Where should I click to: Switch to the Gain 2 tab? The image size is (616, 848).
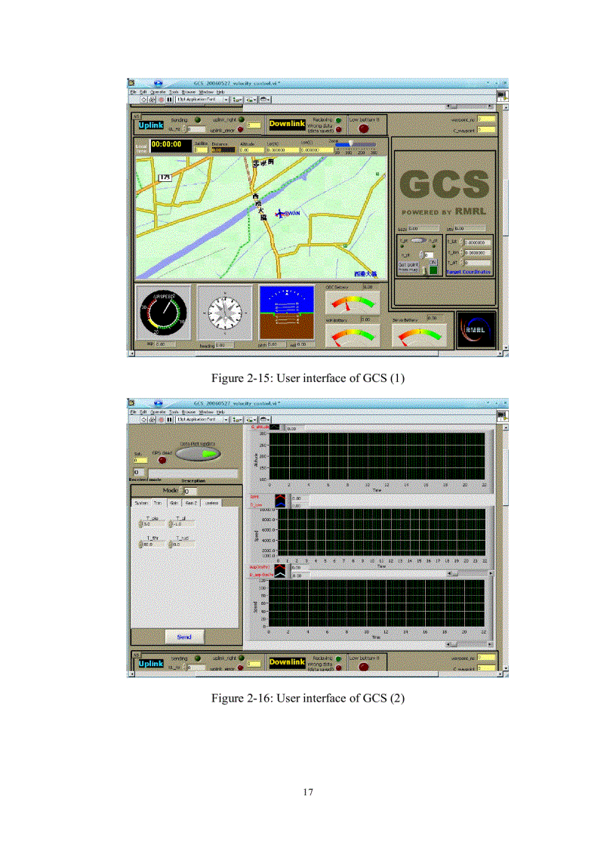click(x=191, y=502)
